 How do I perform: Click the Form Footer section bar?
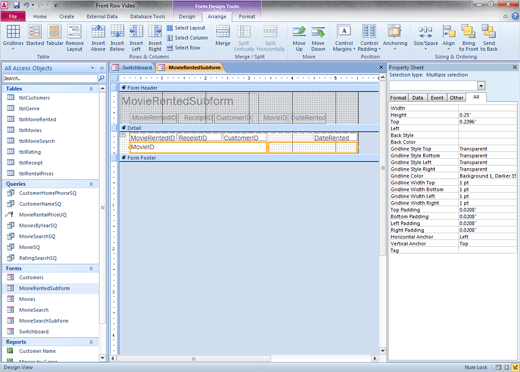pyautogui.click(x=249, y=158)
